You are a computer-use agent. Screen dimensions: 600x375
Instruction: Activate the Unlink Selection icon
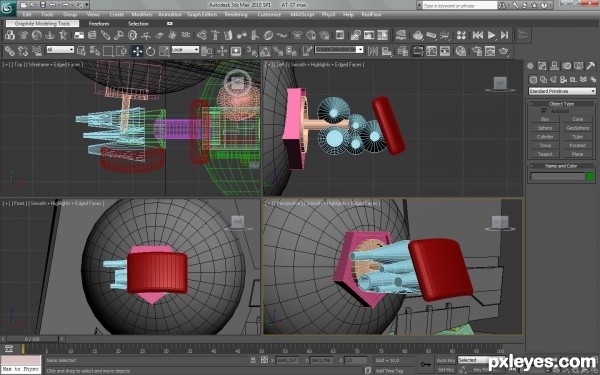(x=23, y=51)
